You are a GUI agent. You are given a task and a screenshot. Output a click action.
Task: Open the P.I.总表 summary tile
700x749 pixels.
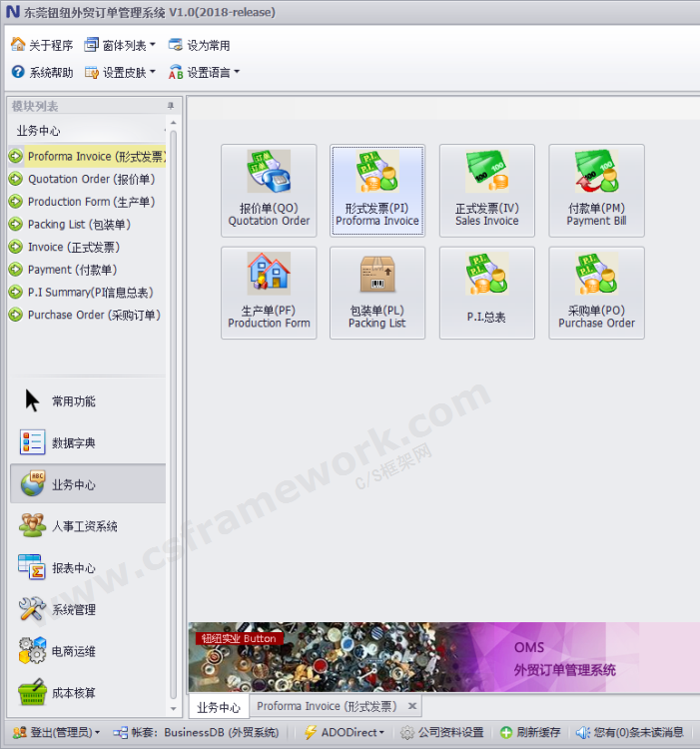click(486, 292)
